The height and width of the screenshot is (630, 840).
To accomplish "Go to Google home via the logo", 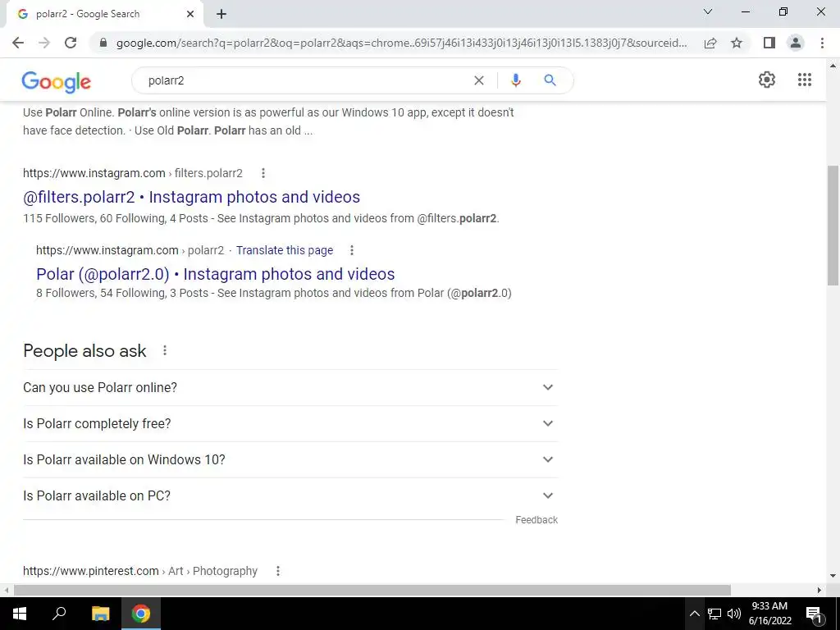I will pyautogui.click(x=57, y=81).
